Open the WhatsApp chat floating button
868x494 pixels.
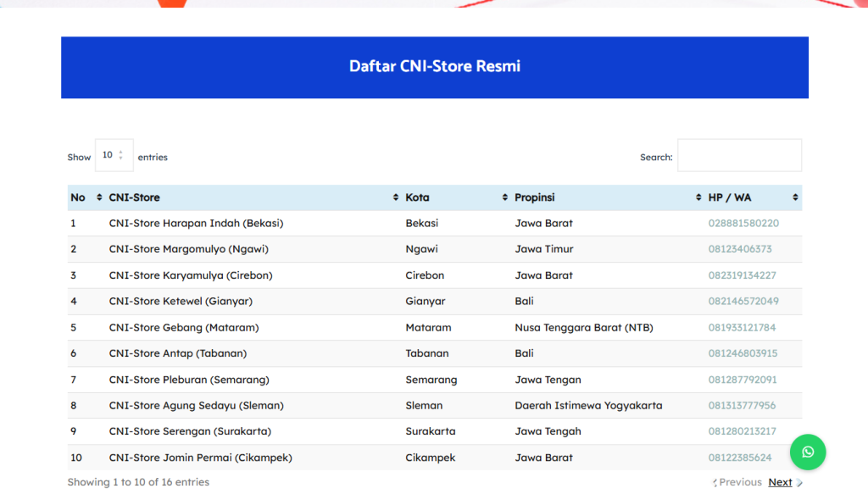click(x=807, y=452)
